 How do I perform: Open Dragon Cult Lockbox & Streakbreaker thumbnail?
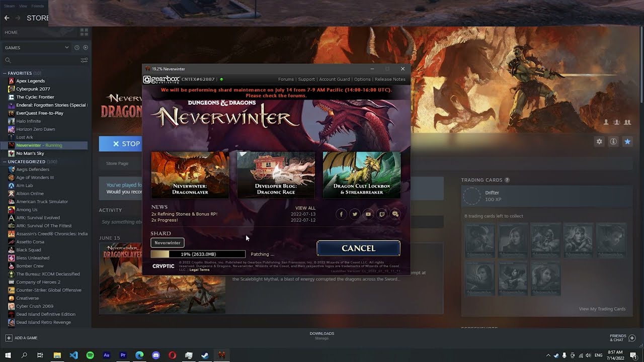362,174
